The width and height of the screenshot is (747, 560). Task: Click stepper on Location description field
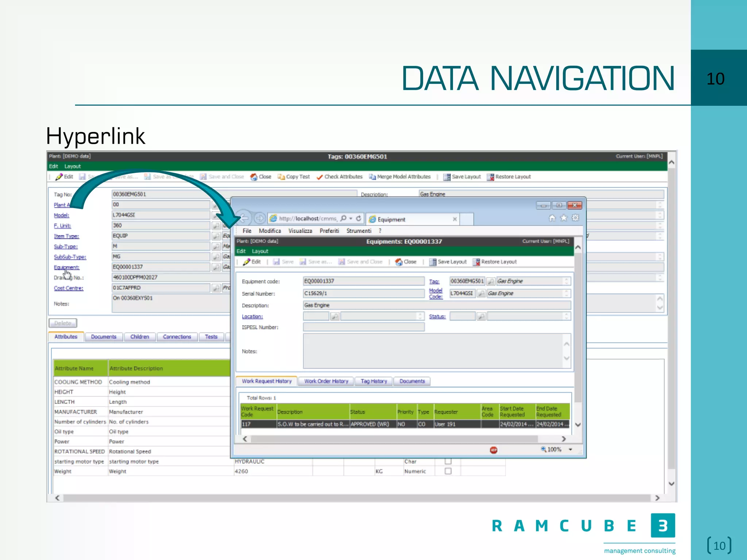click(x=420, y=316)
